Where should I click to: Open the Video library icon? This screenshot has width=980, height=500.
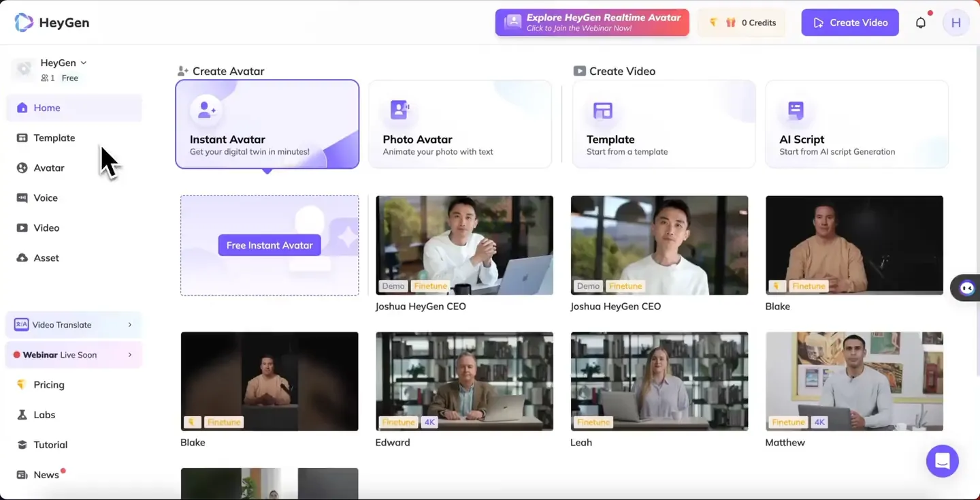pos(21,228)
